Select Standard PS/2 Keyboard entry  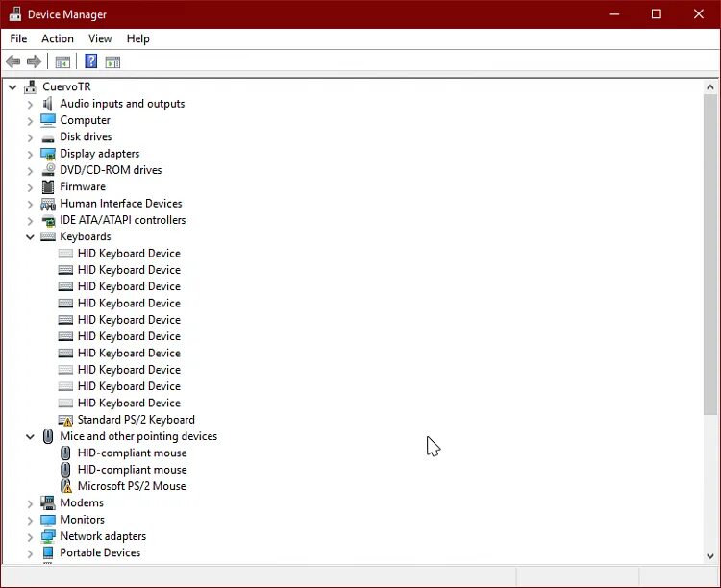tap(137, 420)
